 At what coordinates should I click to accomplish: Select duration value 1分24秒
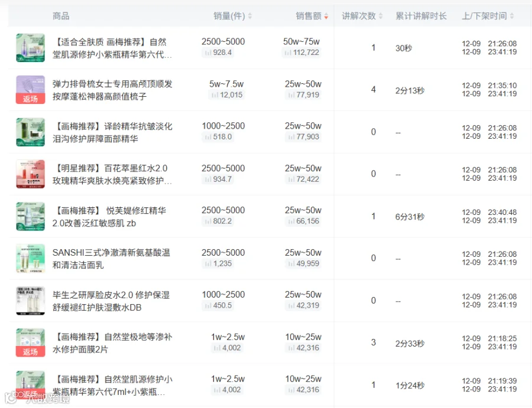(410, 386)
